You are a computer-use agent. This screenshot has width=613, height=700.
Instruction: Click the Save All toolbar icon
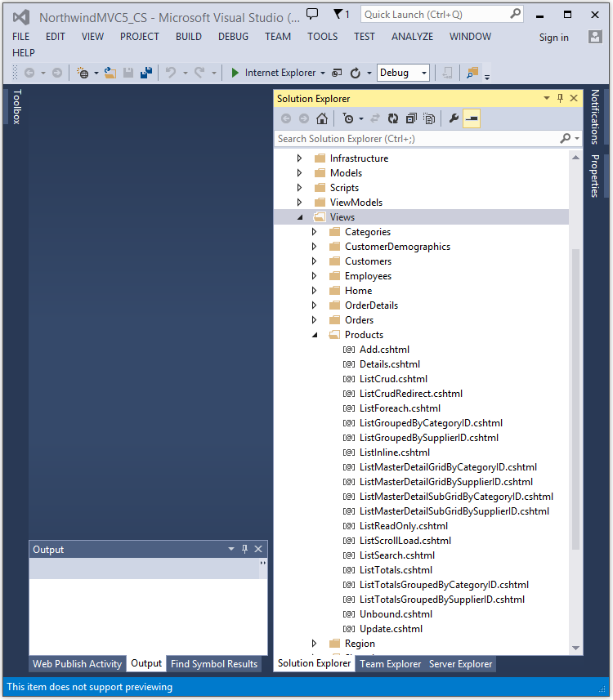[145, 73]
